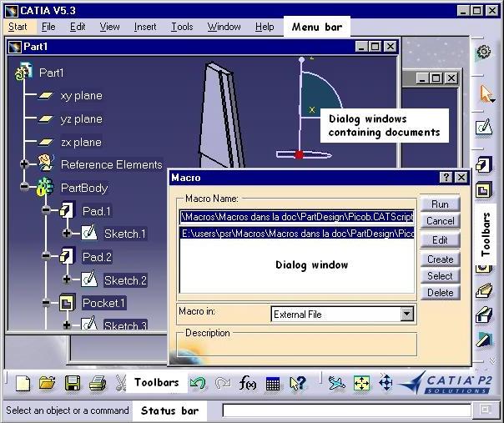Click the Pad tool in right toolbar
The image size is (504, 423).
[484, 164]
